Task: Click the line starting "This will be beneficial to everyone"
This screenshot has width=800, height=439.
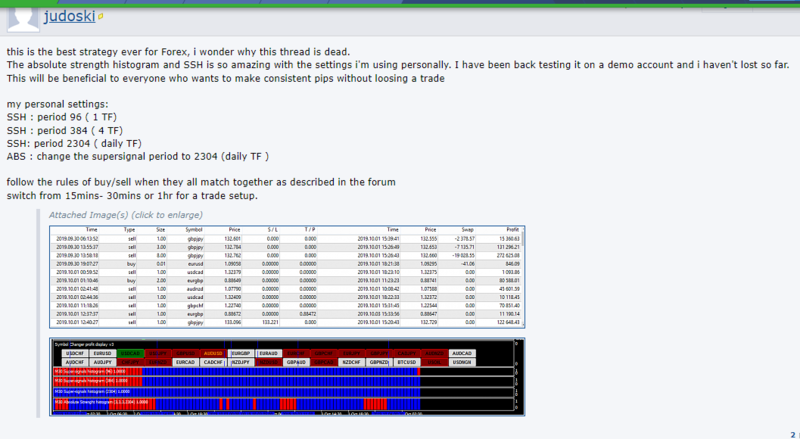Action: [226, 78]
